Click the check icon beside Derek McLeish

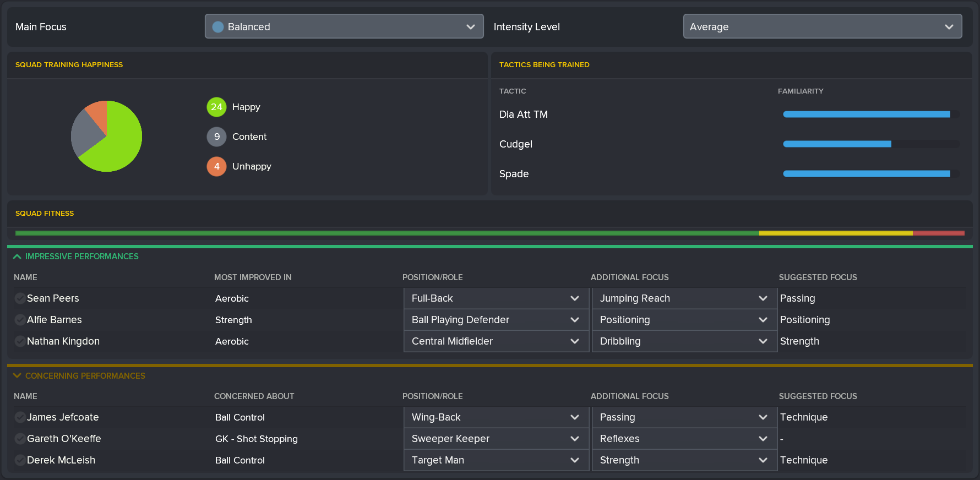[20, 460]
